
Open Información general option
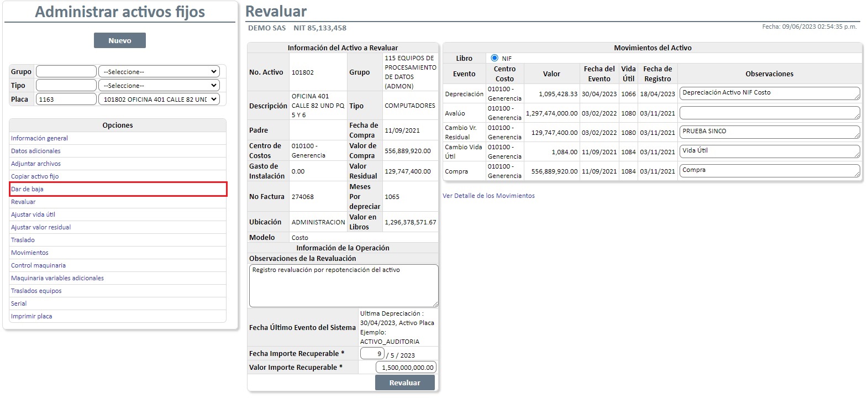39,138
